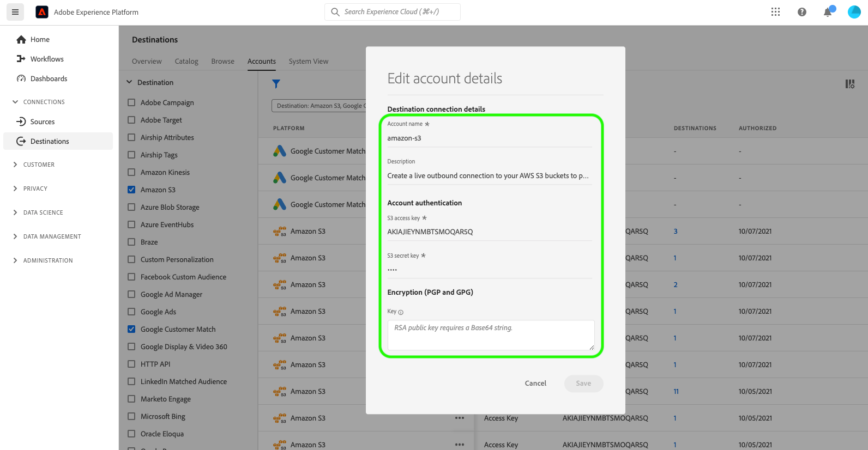Viewport: 868px width, 450px height.
Task: Click the S3 secret key field
Action: point(490,270)
